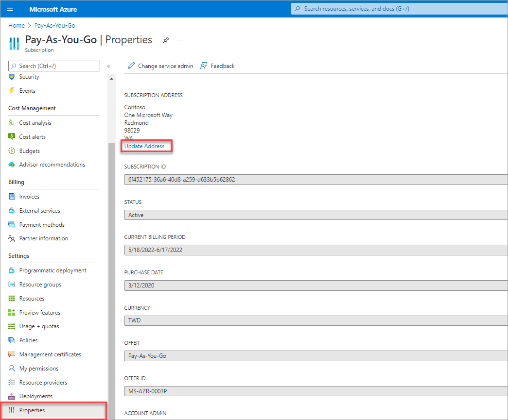Screen dimensions: 508x420
Task: Open Invoices under Billing
Action: (29, 197)
